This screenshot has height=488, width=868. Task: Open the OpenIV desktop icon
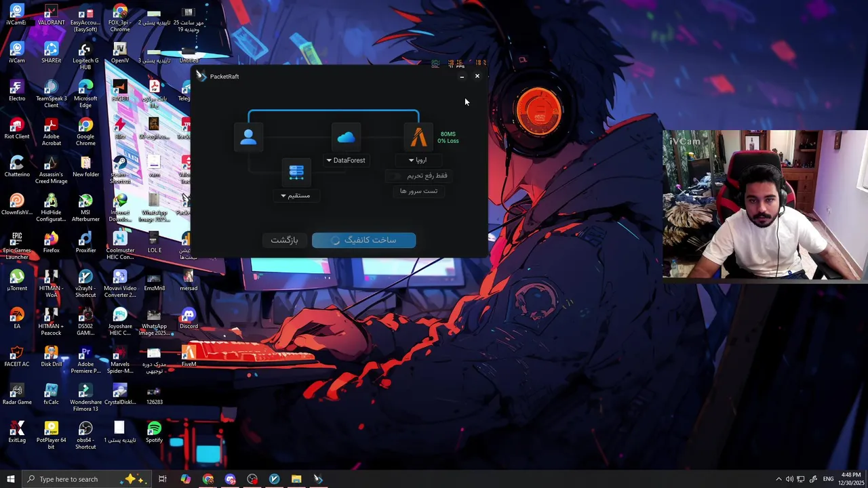point(120,54)
